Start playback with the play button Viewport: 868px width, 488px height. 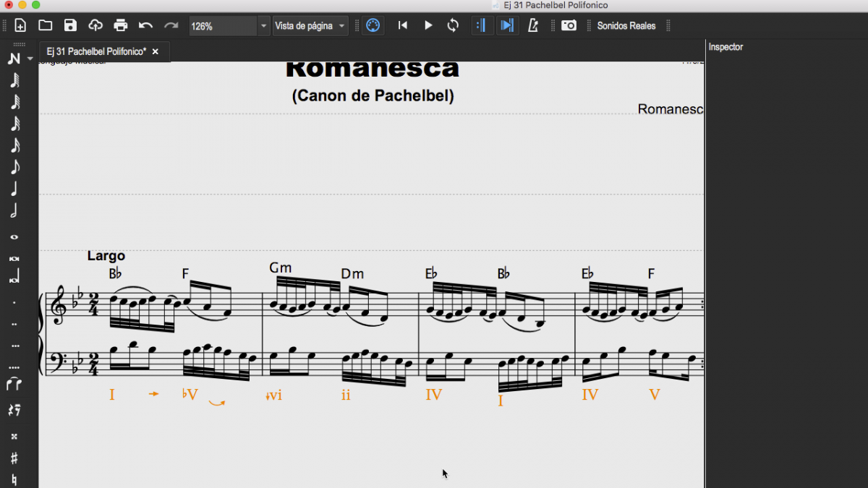tap(428, 26)
